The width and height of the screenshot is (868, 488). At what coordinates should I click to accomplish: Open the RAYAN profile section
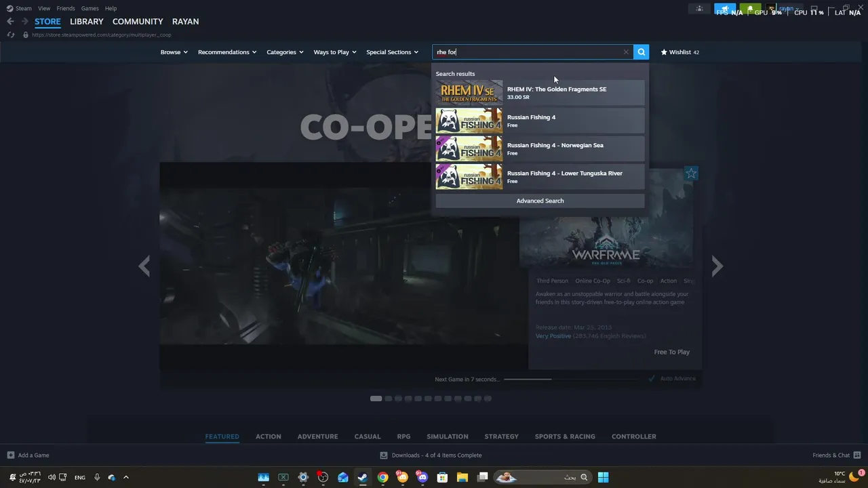coord(185,22)
